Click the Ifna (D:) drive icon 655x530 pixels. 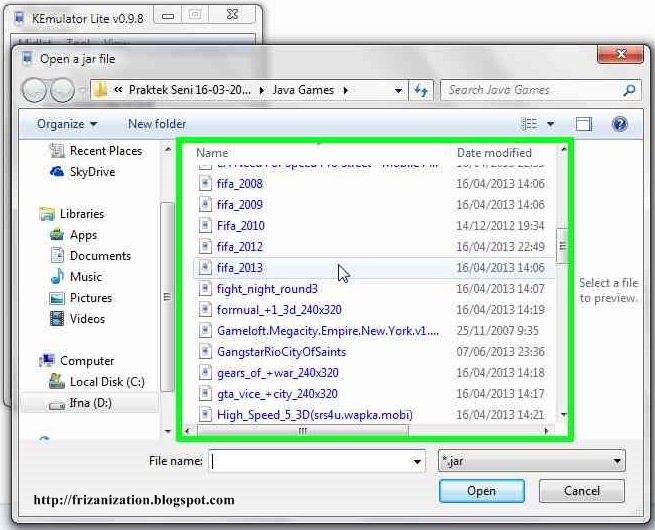57,404
